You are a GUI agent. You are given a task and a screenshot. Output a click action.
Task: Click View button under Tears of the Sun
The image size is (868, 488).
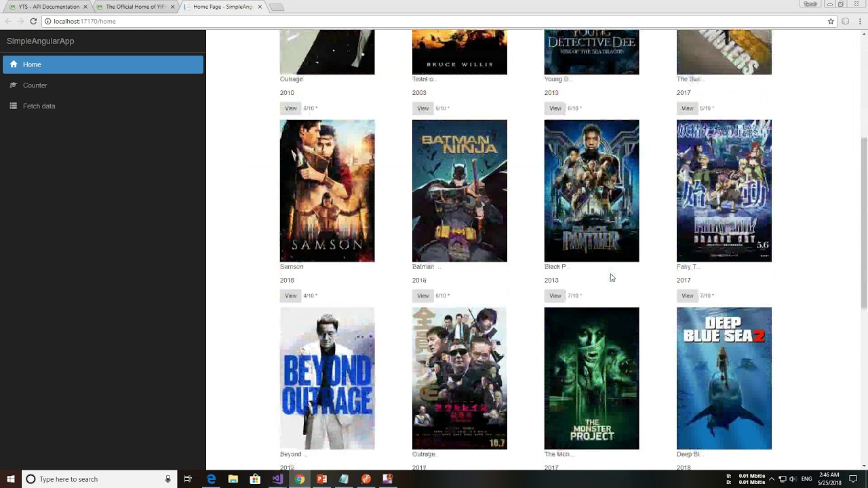tap(422, 108)
